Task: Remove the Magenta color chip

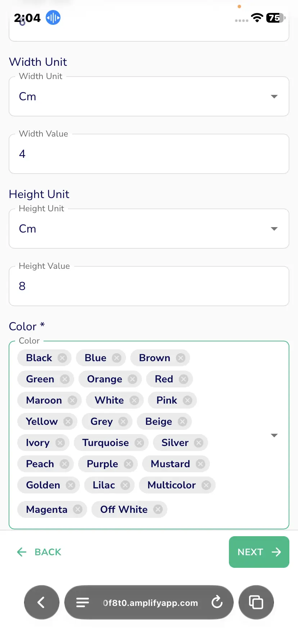Action: (x=78, y=509)
